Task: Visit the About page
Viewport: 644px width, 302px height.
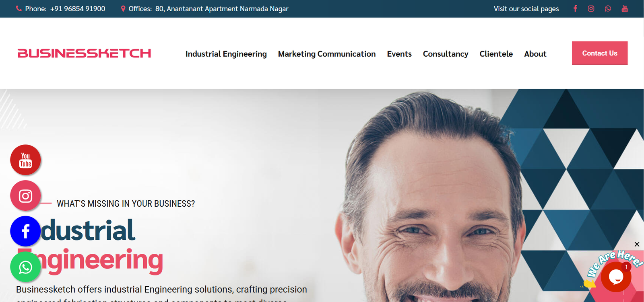Action: pos(535,54)
